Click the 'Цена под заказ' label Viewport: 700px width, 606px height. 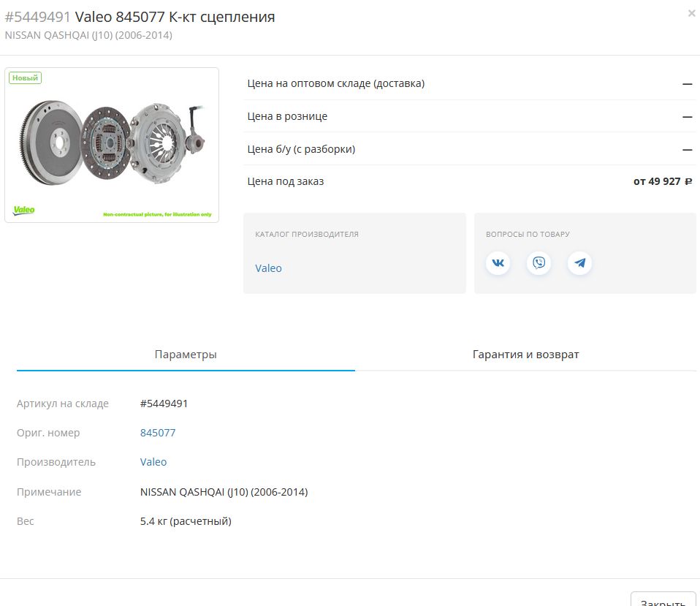click(x=285, y=182)
